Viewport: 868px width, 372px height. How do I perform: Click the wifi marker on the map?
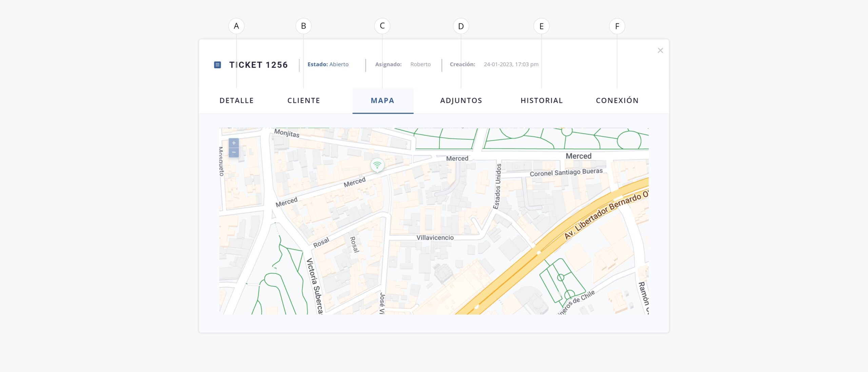coord(377,165)
